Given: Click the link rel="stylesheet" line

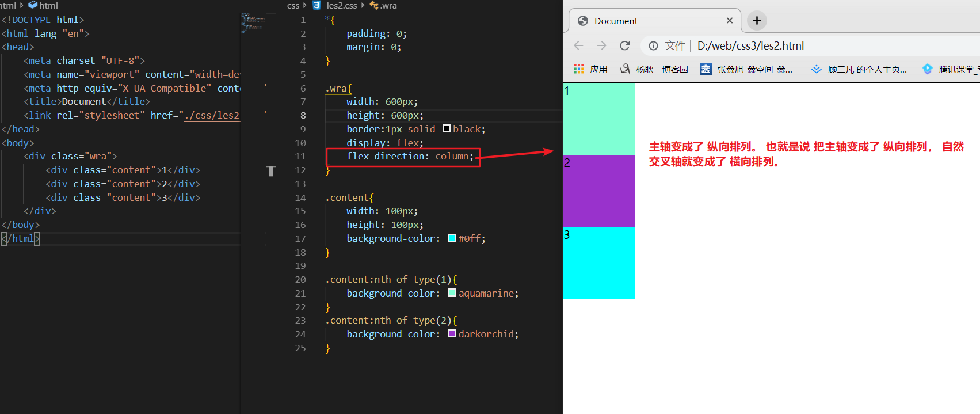Looking at the screenshot, I should coord(131,115).
